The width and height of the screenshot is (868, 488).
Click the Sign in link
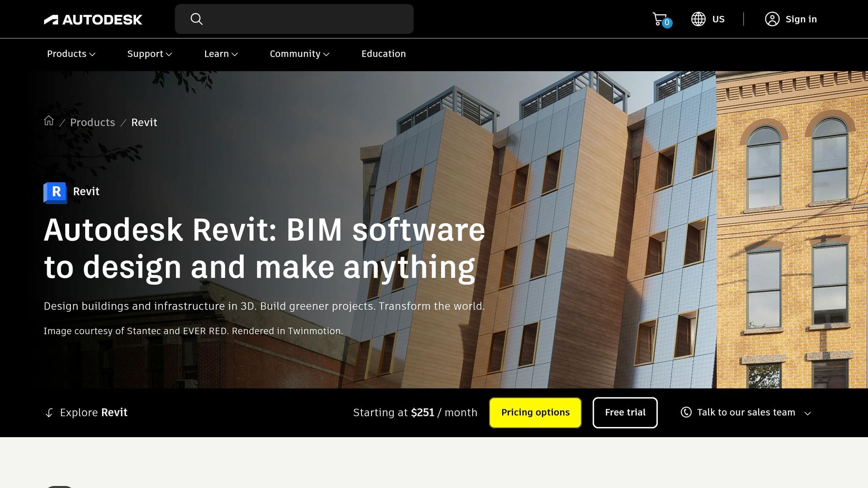801,19
